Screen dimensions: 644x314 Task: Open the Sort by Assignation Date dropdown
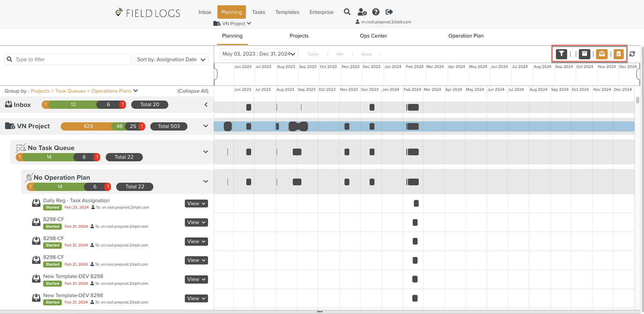click(171, 59)
